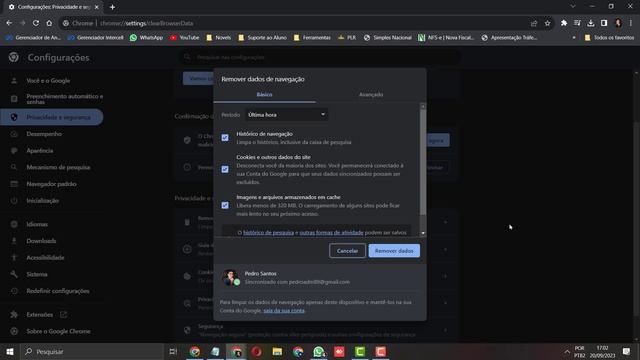
Task: Select Desempenho in sidebar
Action: click(x=44, y=134)
